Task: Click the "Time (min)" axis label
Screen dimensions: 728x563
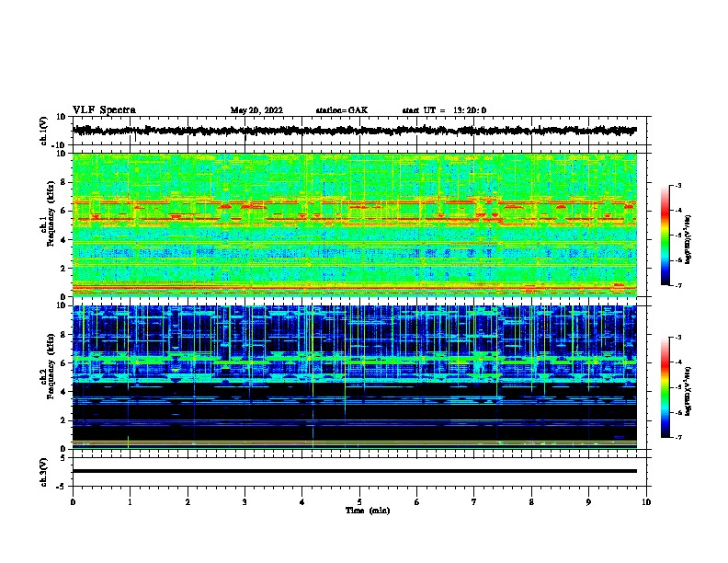Action: (x=368, y=511)
